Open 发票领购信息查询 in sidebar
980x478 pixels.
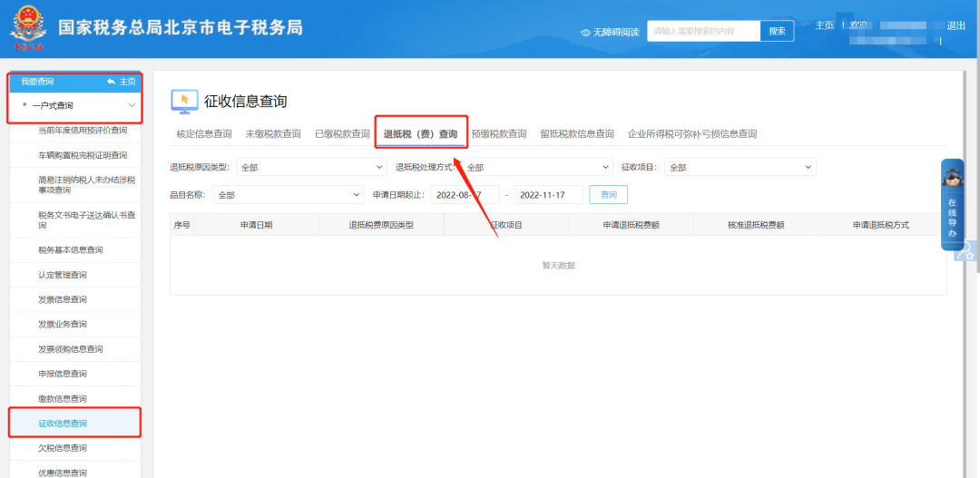pos(71,349)
